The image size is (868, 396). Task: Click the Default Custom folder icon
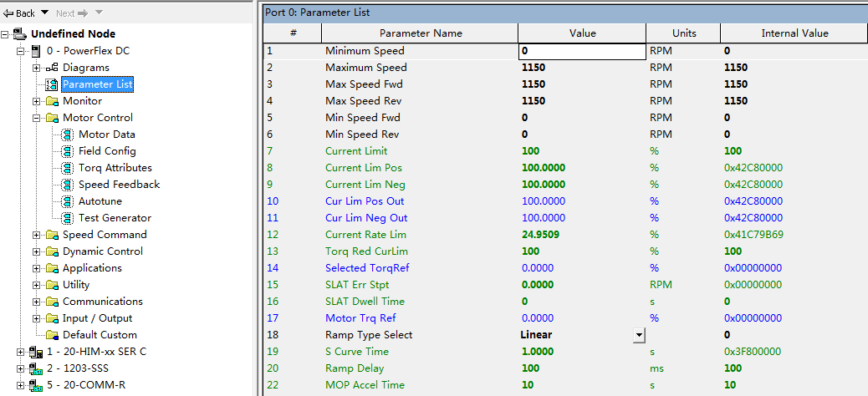tap(53, 335)
